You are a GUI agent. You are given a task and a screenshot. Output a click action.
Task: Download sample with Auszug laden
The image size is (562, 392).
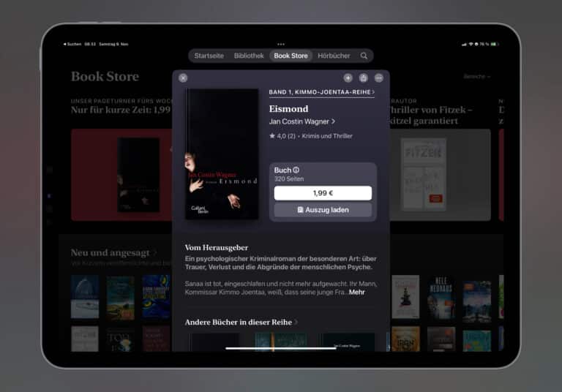click(x=323, y=210)
